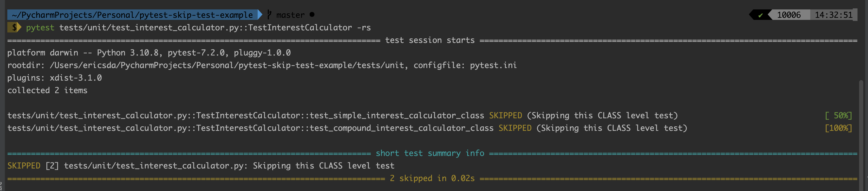Screen dimensions: 868x191
Task: Click the 2 skipped in 0.02s result
Action: (432, 178)
